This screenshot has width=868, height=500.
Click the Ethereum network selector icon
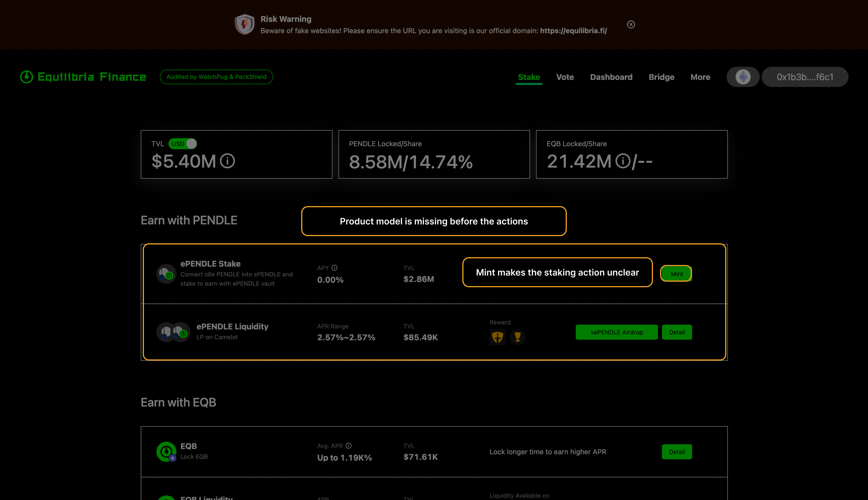coord(743,77)
